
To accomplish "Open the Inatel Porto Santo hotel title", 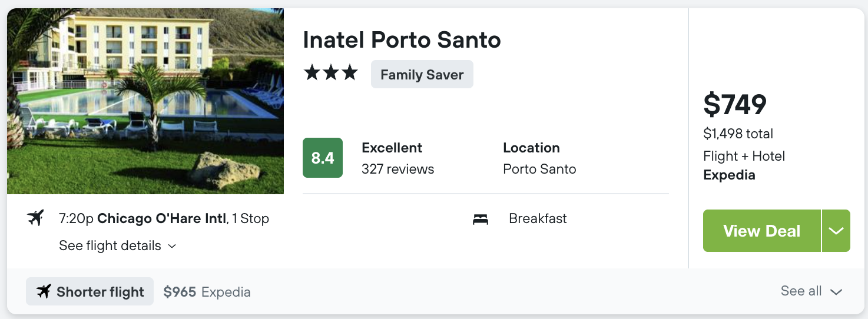I will tap(402, 40).
